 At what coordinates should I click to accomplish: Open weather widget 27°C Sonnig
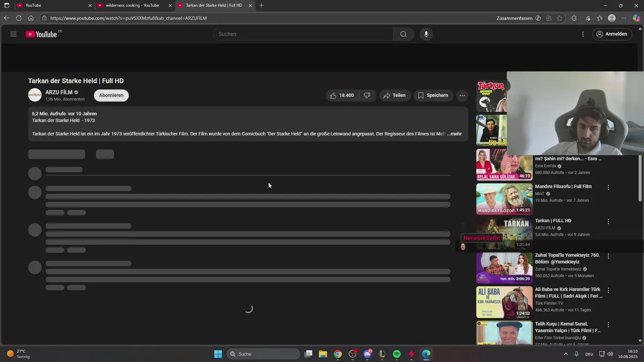pyautogui.click(x=18, y=354)
